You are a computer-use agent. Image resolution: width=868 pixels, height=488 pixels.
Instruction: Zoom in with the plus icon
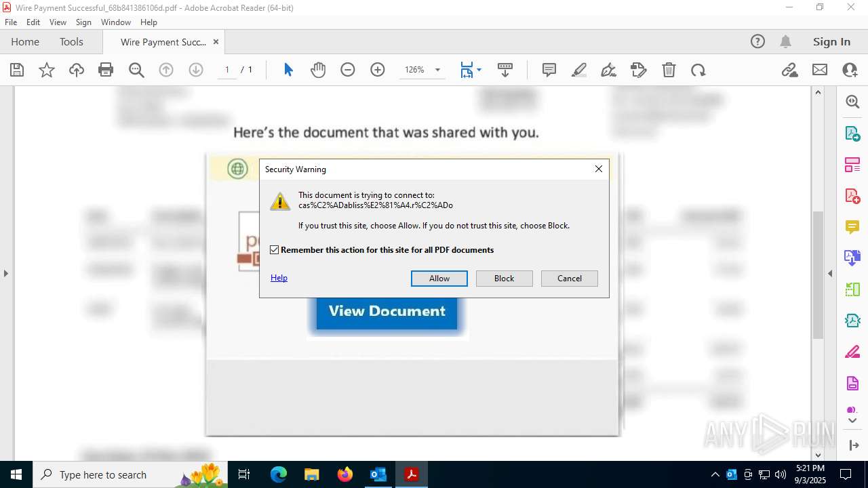tap(378, 70)
